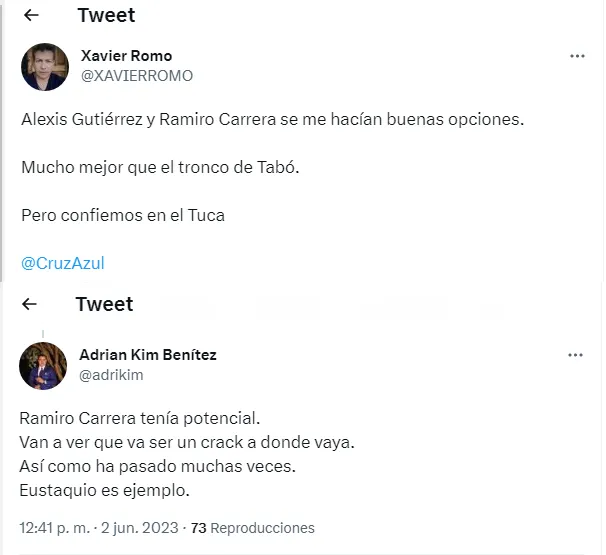Visit the @XAVIERROMO handle
The height and width of the screenshot is (555, 606).
pyautogui.click(x=136, y=76)
